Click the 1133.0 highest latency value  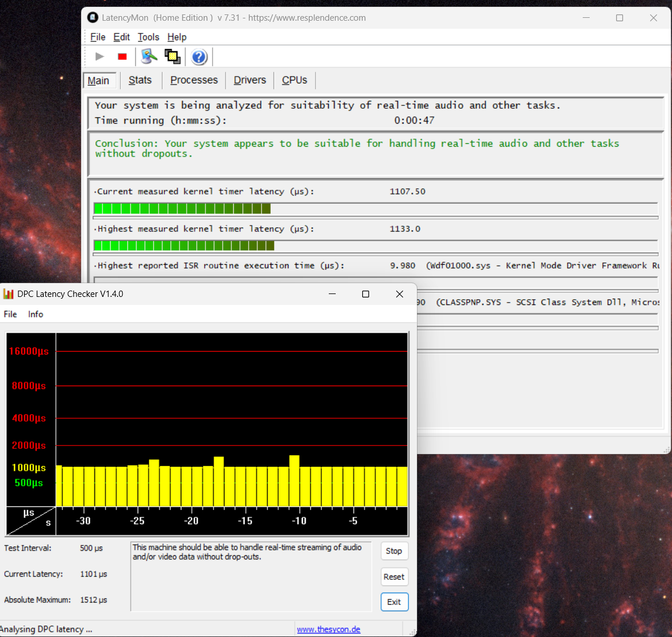point(405,229)
